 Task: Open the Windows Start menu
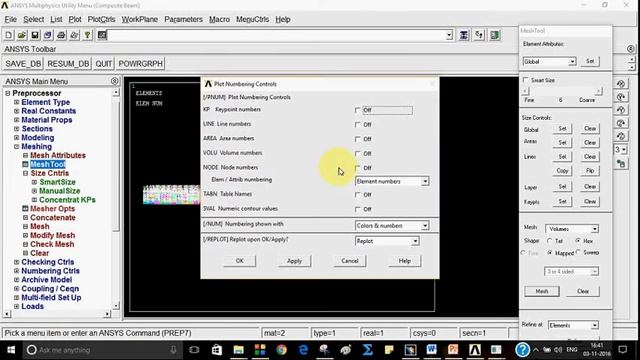[11, 350]
